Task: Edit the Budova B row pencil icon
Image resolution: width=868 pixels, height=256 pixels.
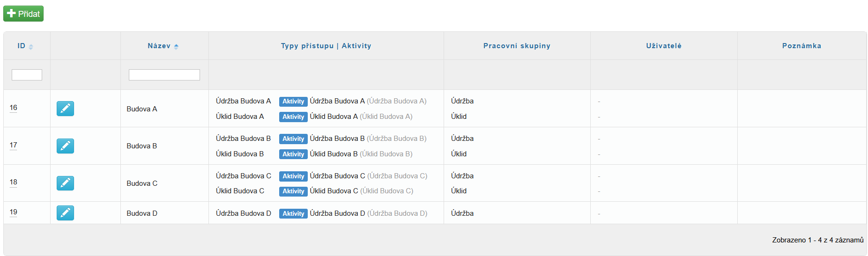Action: click(x=65, y=146)
